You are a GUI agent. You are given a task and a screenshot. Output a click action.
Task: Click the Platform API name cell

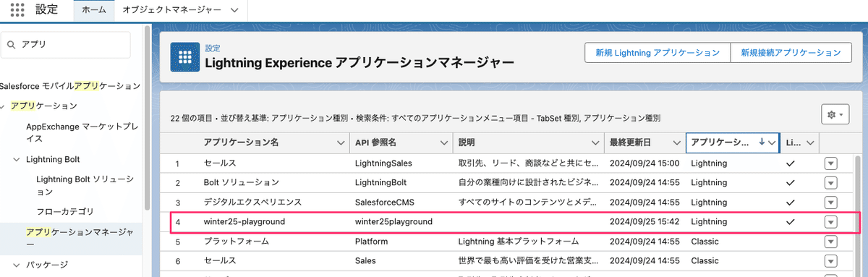pos(372,241)
